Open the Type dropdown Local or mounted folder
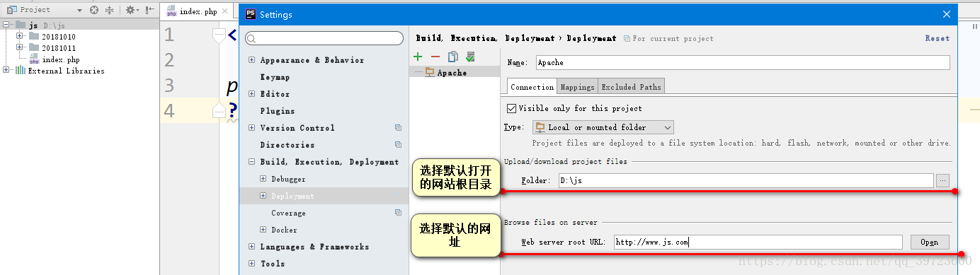This screenshot has width=980, height=275. click(603, 127)
